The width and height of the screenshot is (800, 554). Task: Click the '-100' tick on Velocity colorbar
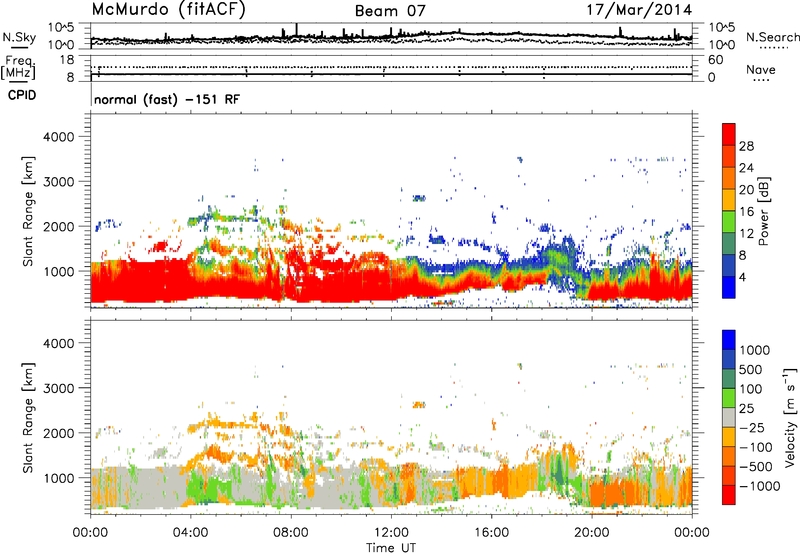pyautogui.click(x=755, y=447)
